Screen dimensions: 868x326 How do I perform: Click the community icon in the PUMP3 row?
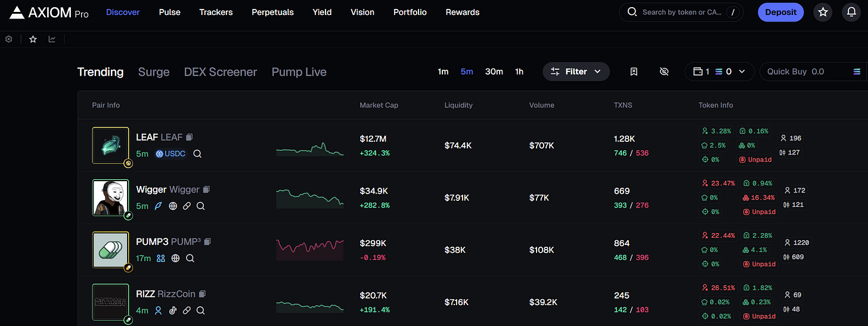pos(161,259)
